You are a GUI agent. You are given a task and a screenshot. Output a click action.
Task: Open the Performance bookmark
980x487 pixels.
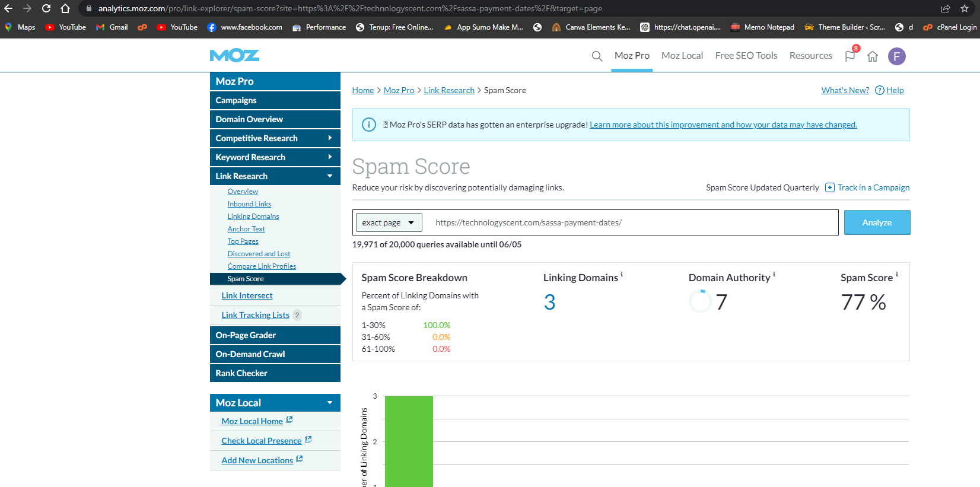[x=319, y=27]
